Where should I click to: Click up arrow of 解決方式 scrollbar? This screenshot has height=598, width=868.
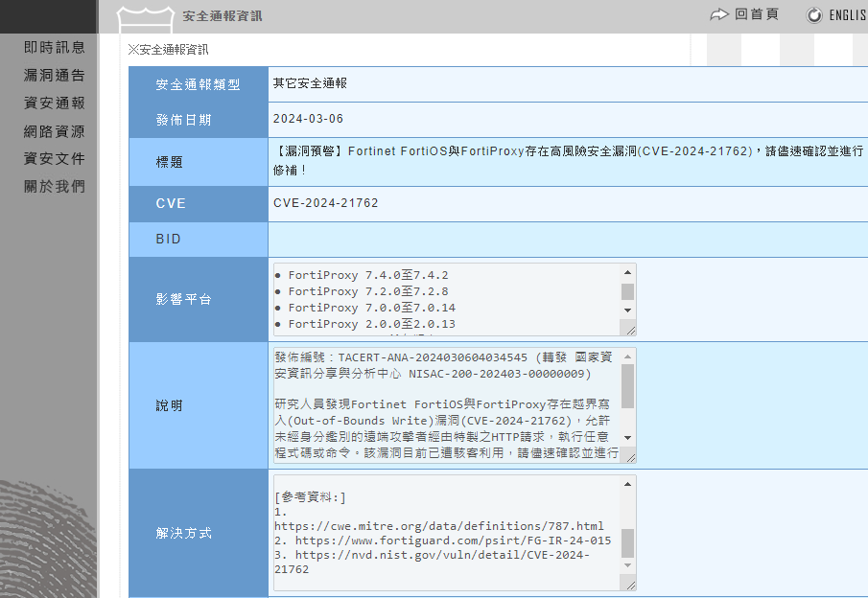[x=627, y=485]
